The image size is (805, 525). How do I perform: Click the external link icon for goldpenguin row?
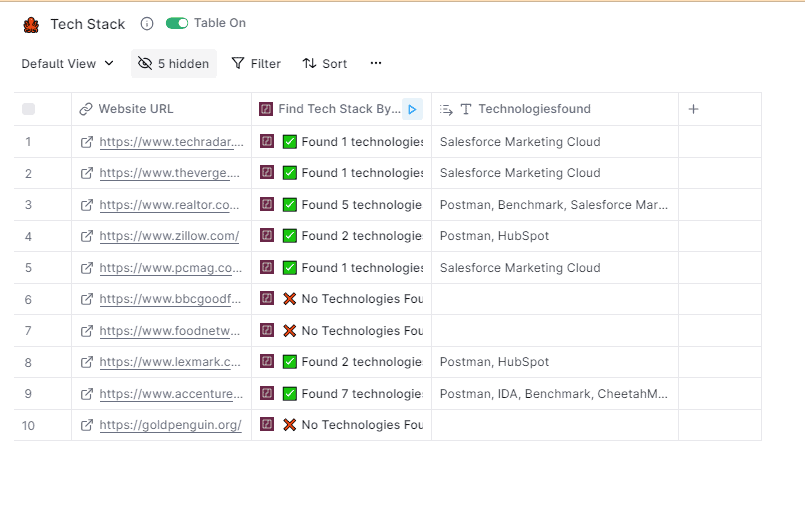[x=87, y=425]
